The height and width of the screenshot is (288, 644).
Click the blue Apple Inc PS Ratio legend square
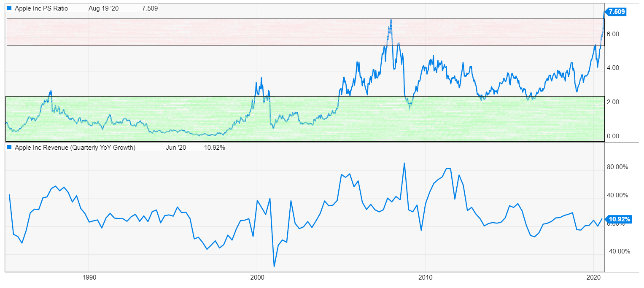[x=9, y=8]
